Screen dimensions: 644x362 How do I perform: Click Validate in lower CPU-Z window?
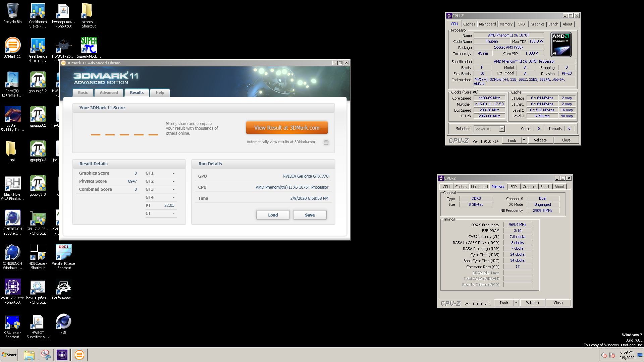(532, 303)
